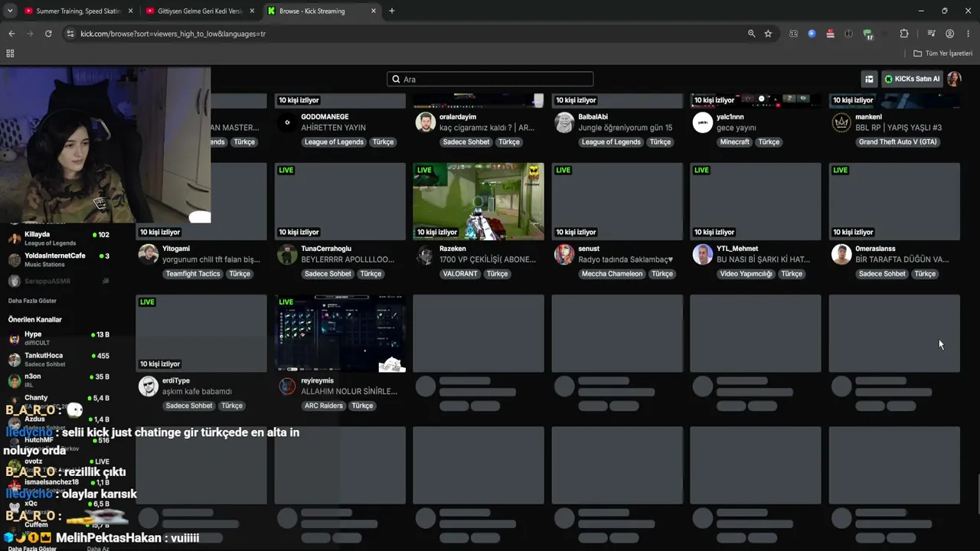980x551 pixels.
Task: Close the Gittiysen Gelme YouTube tab
Action: click(252, 11)
